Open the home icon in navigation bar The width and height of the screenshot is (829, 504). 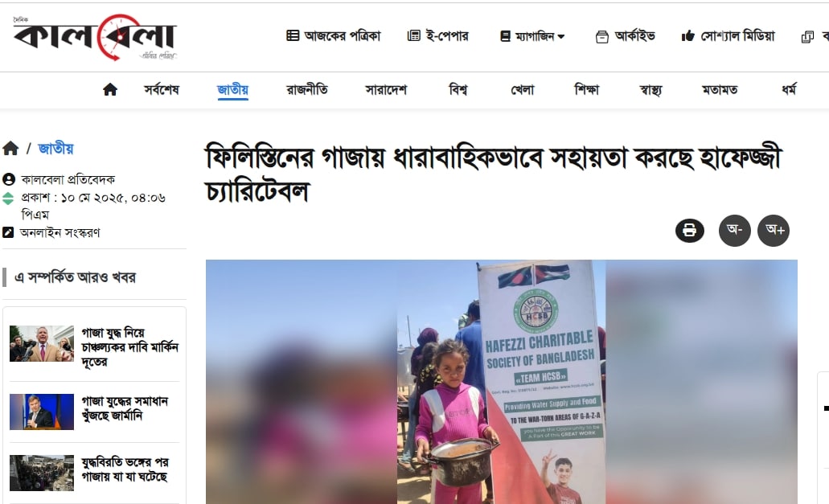[x=110, y=89]
